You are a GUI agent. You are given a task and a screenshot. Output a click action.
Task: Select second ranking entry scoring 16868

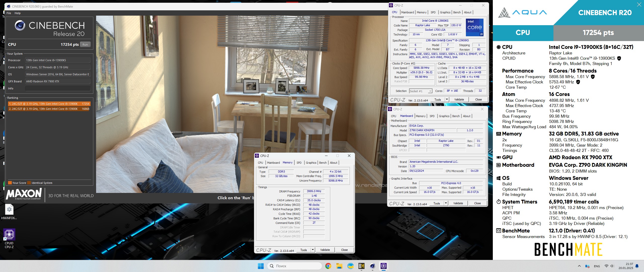(49, 109)
